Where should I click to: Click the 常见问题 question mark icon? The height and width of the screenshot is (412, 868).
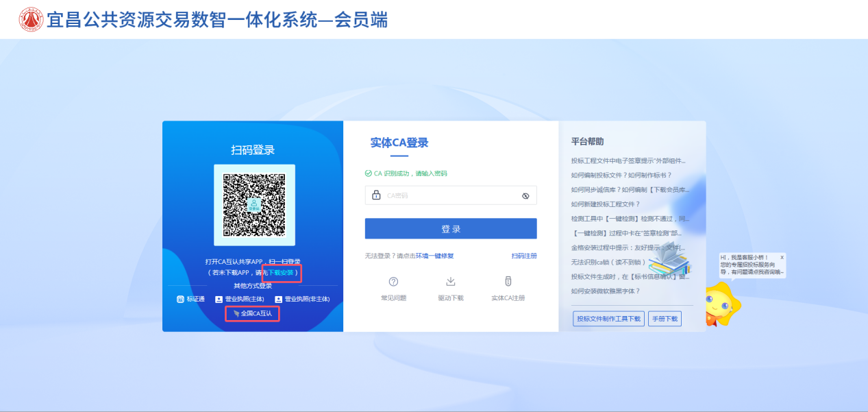point(393,282)
